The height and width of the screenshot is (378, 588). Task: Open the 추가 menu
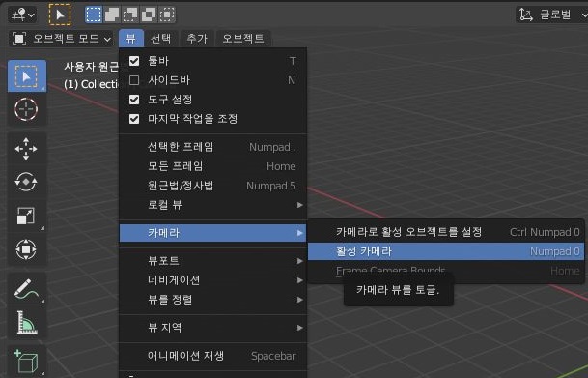197,39
